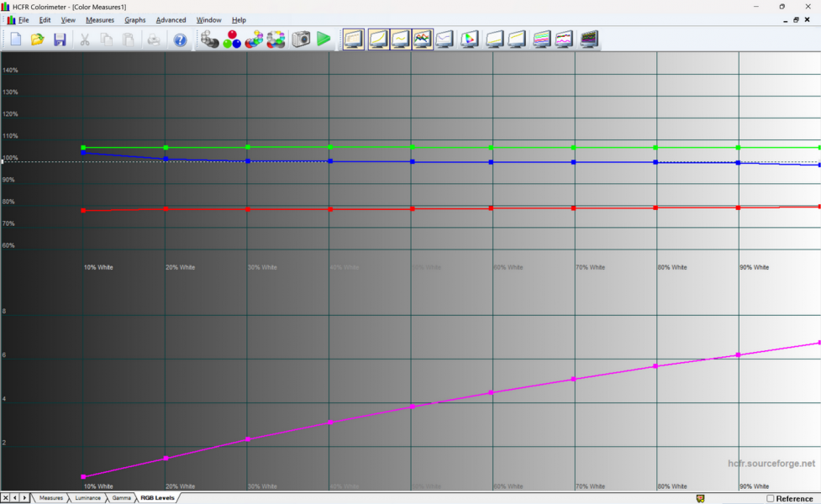Screen dimensions: 821x504
Task: Measure the gray scale (gray spheres icon)
Action: click(x=209, y=39)
